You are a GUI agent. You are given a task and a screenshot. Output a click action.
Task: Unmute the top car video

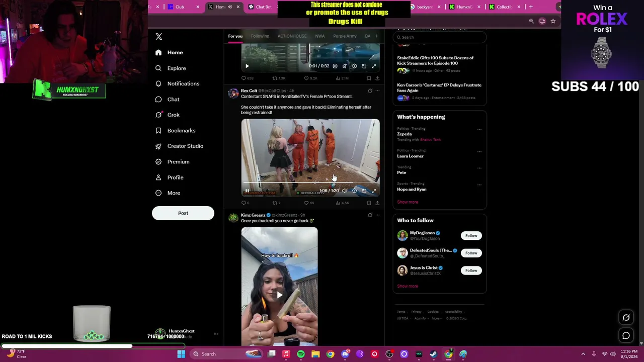[x=345, y=66]
